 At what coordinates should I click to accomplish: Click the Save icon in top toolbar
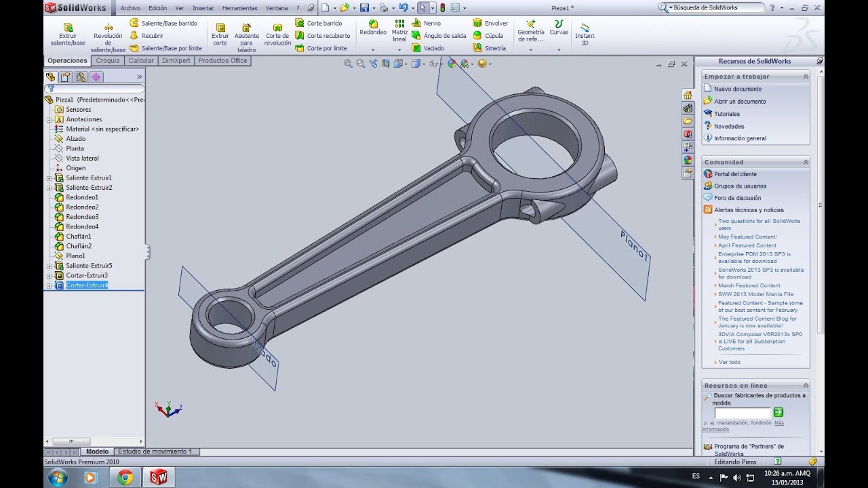364,7
